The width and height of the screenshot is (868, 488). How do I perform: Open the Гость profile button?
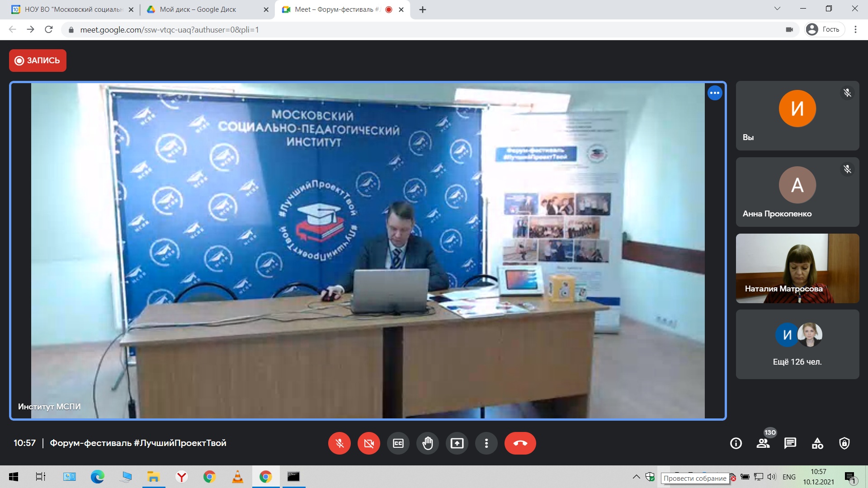pyautogui.click(x=825, y=29)
